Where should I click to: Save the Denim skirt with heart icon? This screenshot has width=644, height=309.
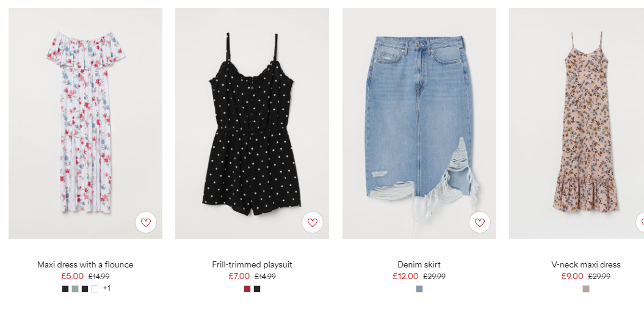(480, 222)
